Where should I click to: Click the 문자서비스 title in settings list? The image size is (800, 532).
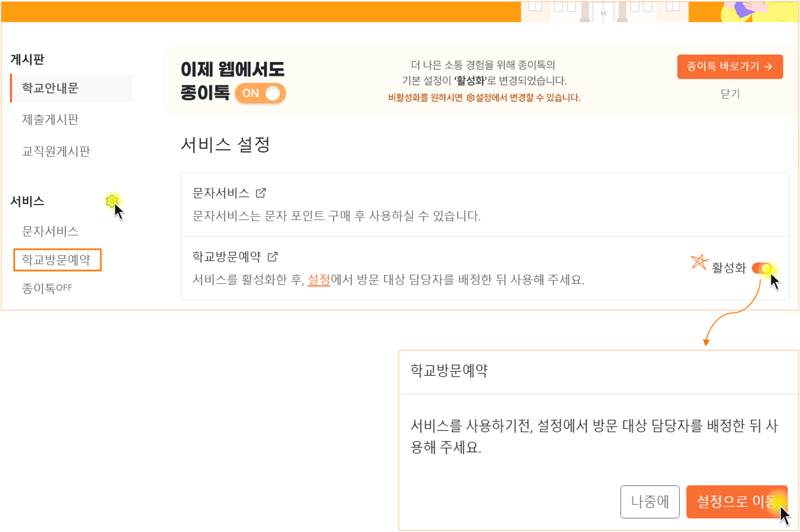tap(221, 193)
